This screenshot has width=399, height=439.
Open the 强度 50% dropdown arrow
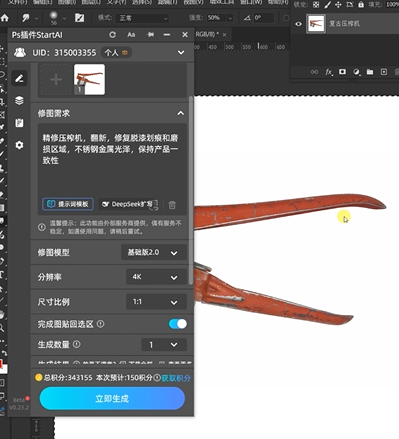230,18
